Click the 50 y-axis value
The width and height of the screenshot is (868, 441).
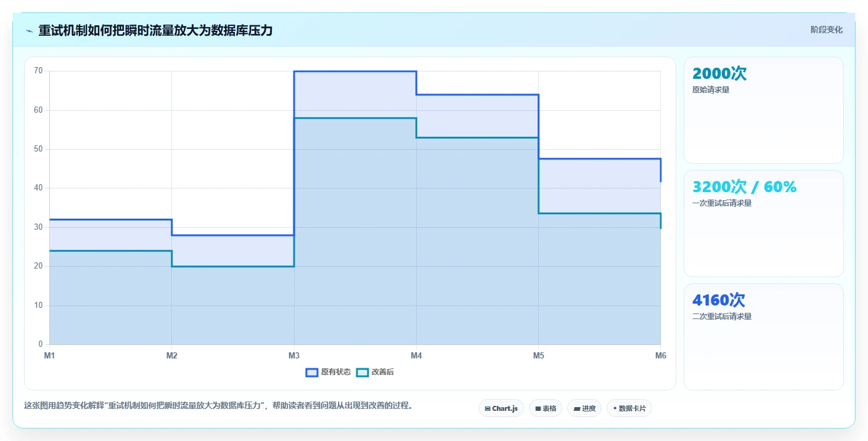(x=38, y=149)
